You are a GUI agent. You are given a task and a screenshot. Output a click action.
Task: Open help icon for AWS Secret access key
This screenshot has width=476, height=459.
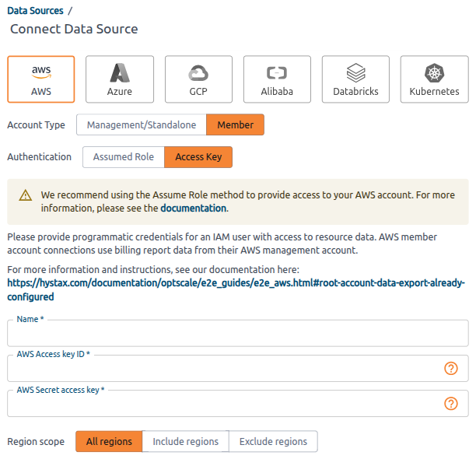(x=451, y=404)
